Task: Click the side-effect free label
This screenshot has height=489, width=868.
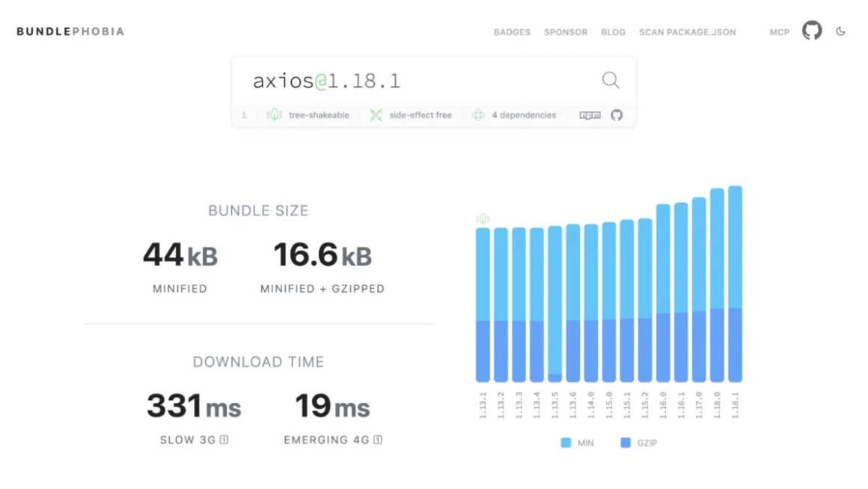Action: [421, 115]
